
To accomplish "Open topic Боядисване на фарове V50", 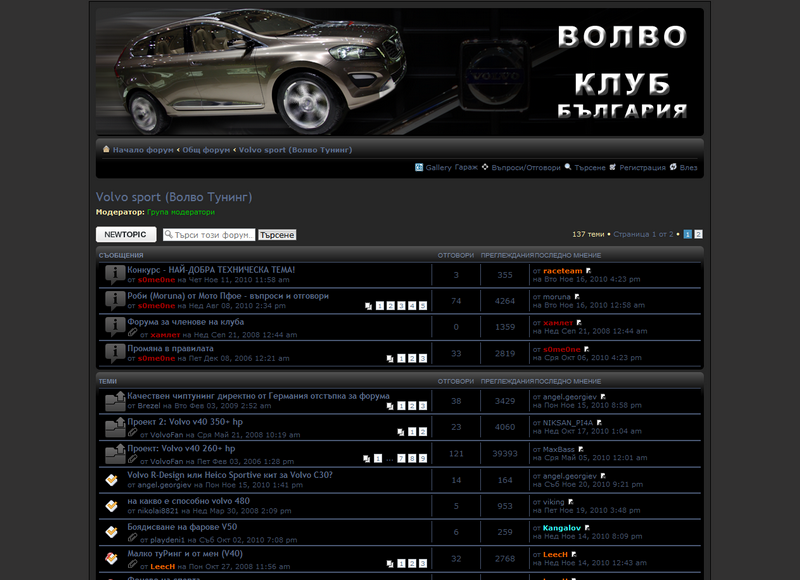I will coord(182,527).
